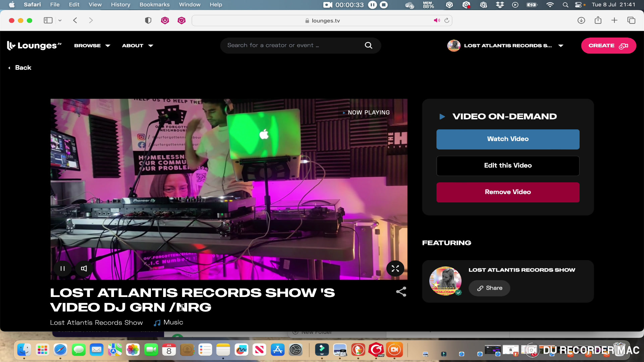Stop the screen recording in the menu bar
This screenshot has width=644, height=362.
click(384, 5)
